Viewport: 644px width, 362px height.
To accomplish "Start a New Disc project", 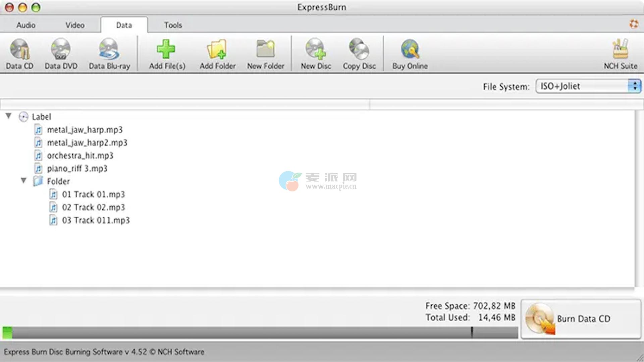I will [316, 54].
